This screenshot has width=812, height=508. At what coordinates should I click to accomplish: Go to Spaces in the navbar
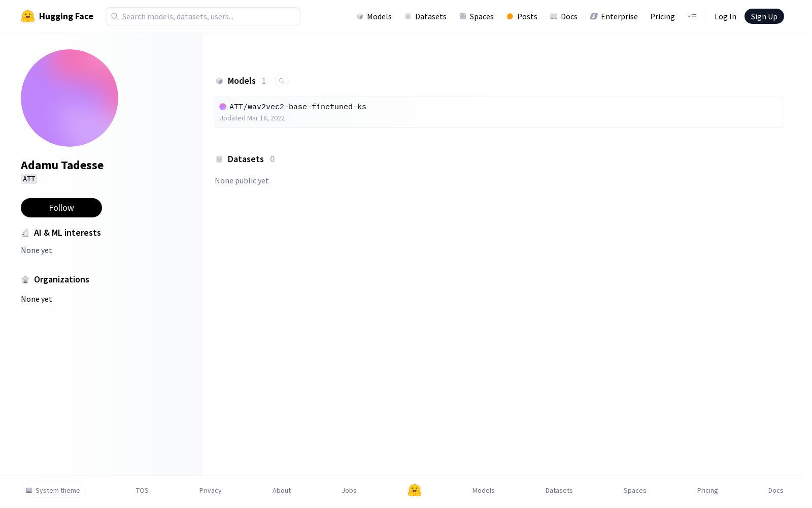(x=477, y=17)
